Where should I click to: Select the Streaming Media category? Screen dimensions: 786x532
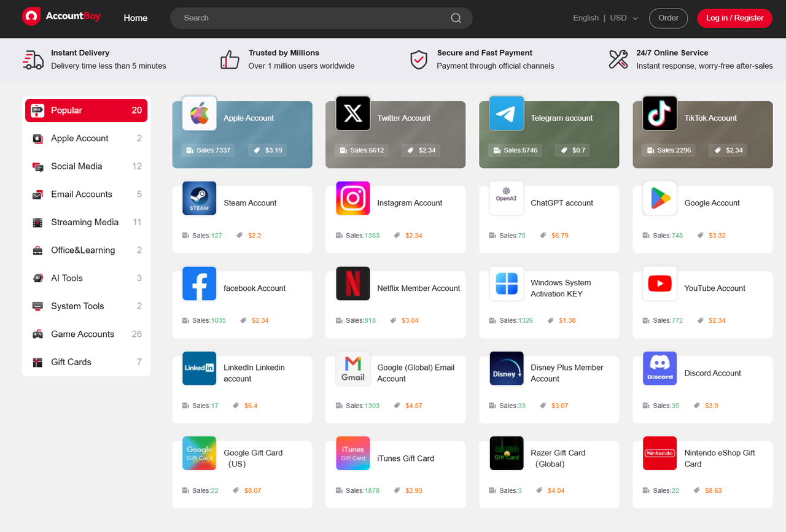pos(87,222)
